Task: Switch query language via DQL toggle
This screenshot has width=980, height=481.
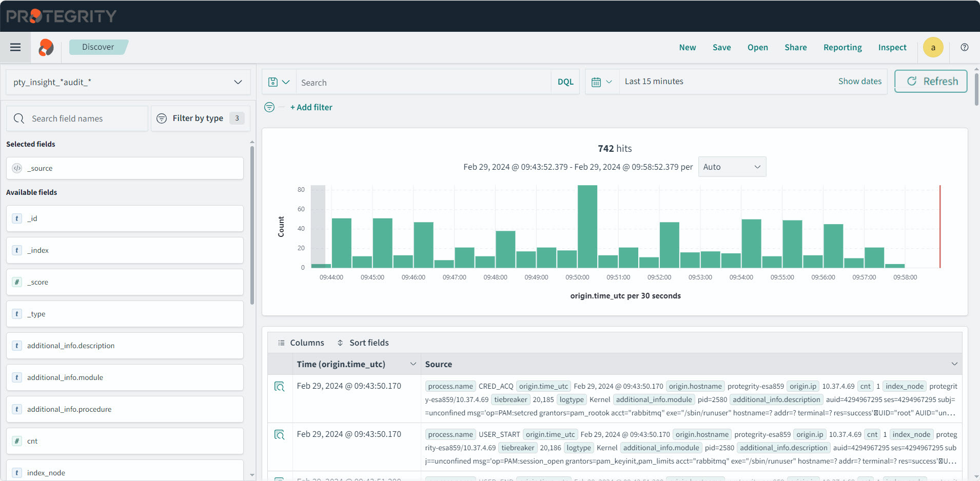Action: (565, 82)
